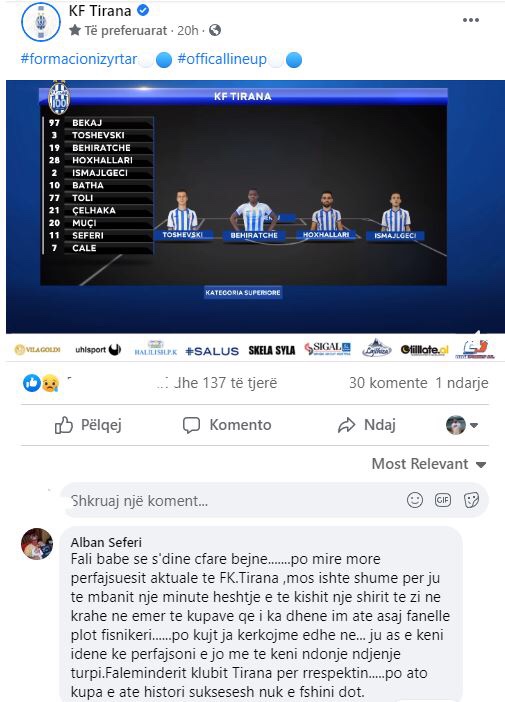Open the 30 komente comments count
505x702 pixels.
pos(388,383)
